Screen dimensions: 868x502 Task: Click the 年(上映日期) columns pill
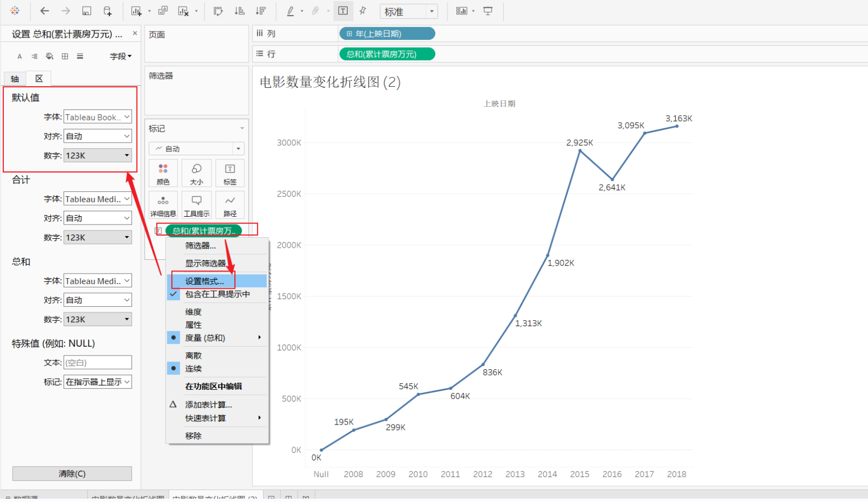coord(387,34)
